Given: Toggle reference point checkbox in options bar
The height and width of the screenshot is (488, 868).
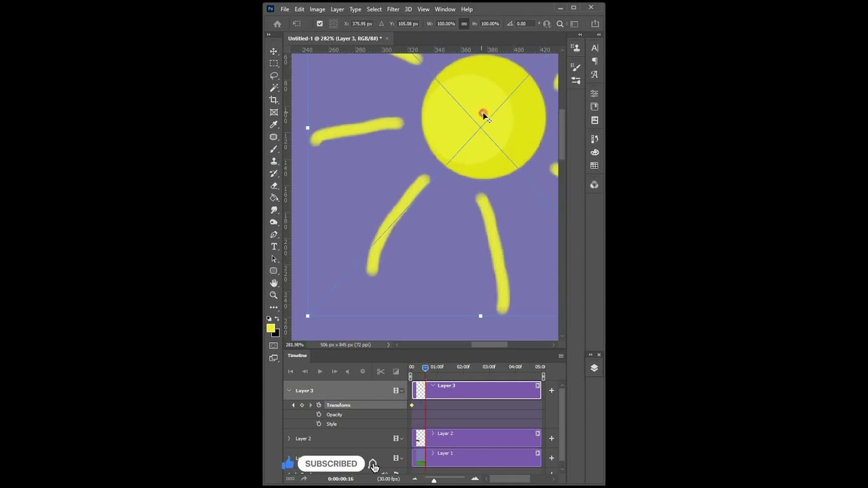Looking at the screenshot, I should click(x=319, y=24).
